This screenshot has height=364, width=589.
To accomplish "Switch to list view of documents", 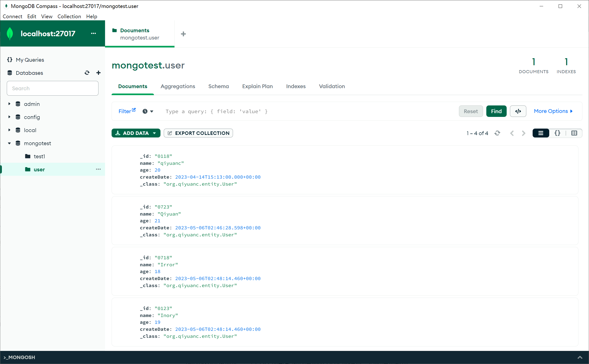I will point(541,133).
